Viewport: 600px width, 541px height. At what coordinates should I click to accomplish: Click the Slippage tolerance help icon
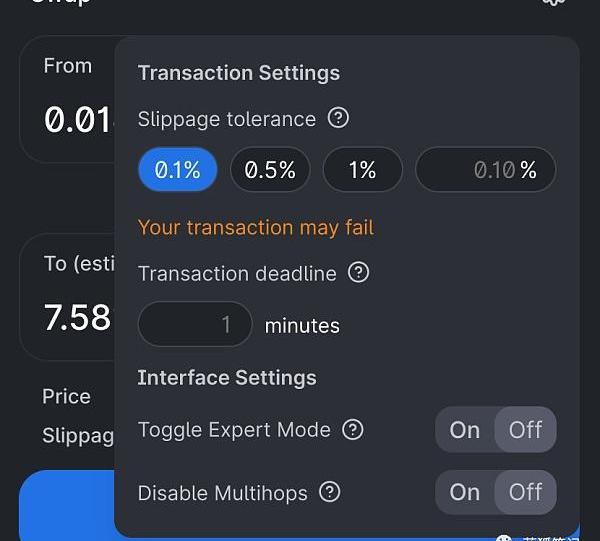click(339, 118)
